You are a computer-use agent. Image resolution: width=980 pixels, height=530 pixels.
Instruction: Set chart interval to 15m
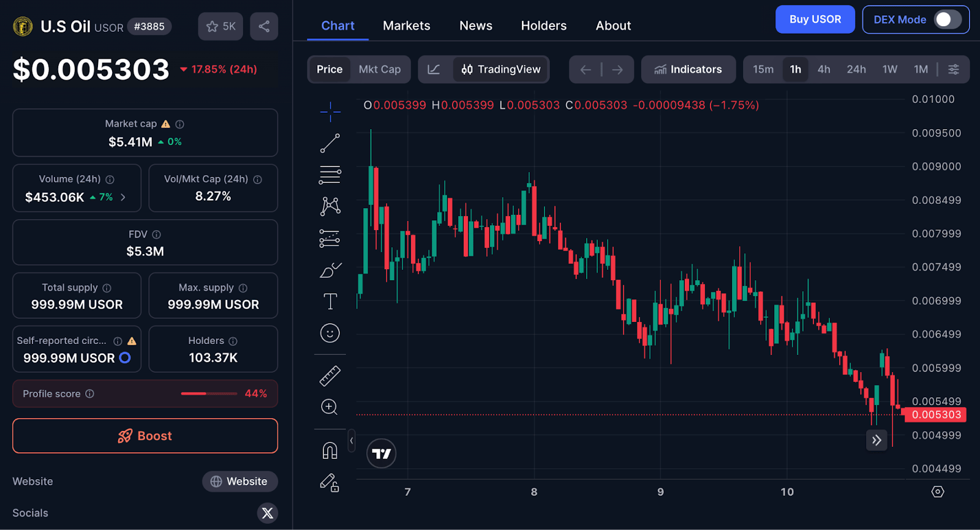point(763,69)
